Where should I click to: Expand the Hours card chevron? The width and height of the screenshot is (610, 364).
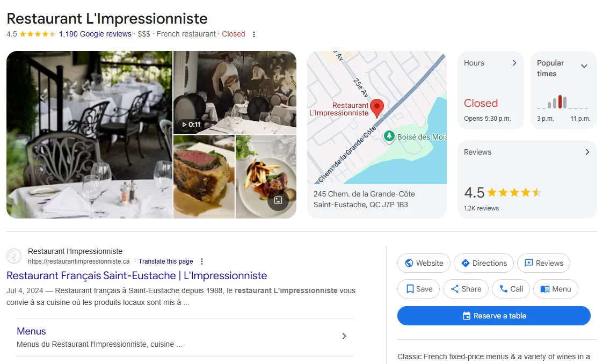(514, 63)
